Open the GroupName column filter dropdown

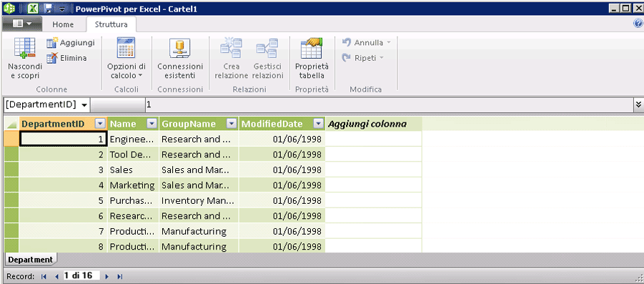[232, 124]
